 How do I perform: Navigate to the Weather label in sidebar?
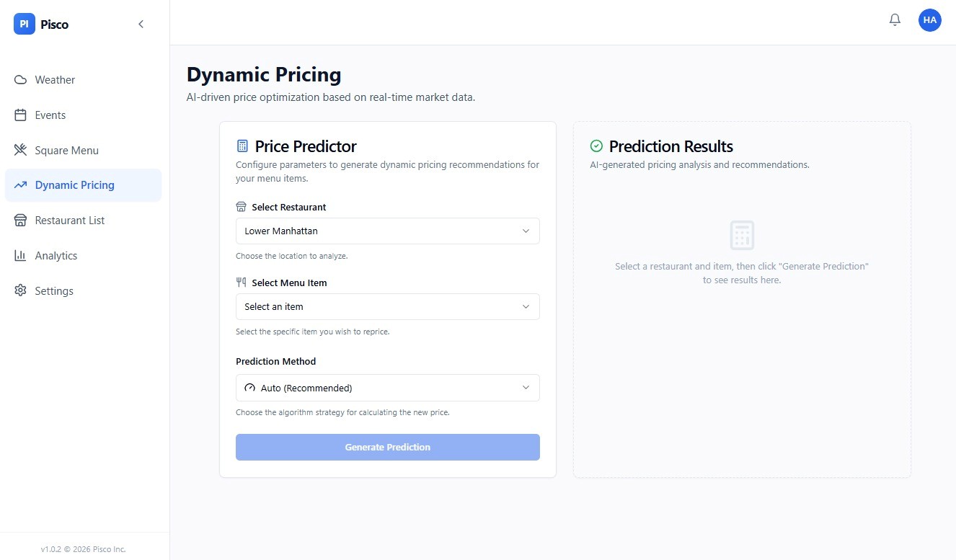point(55,80)
